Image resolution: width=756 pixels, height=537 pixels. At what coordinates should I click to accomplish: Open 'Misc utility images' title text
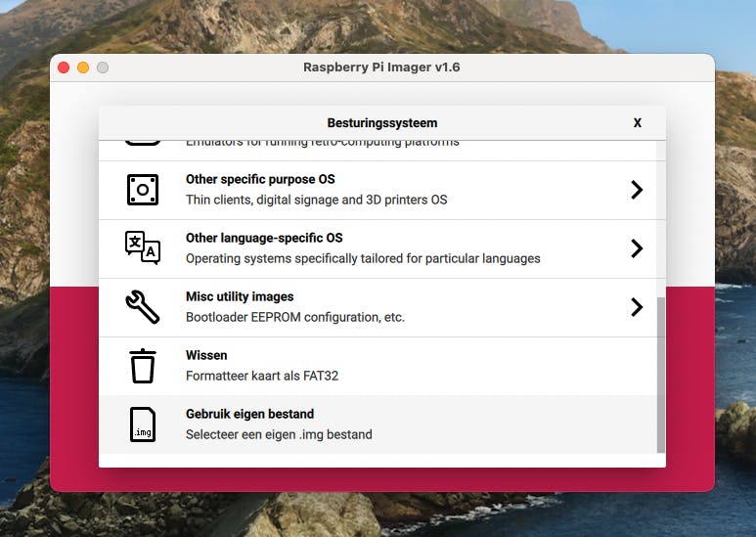(x=240, y=296)
